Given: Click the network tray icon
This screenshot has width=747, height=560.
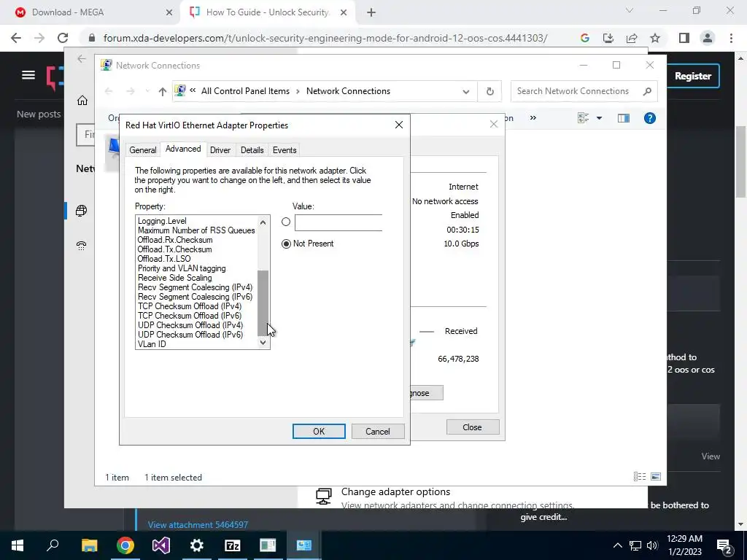Looking at the screenshot, I should pyautogui.click(x=635, y=545).
